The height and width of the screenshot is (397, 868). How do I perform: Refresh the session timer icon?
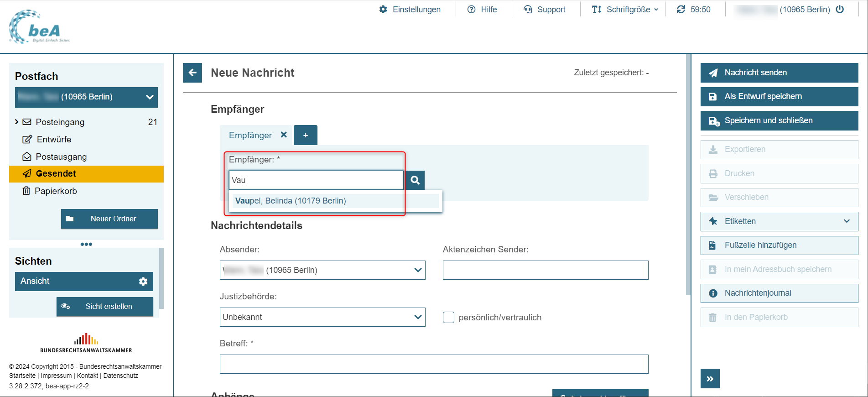click(x=681, y=9)
